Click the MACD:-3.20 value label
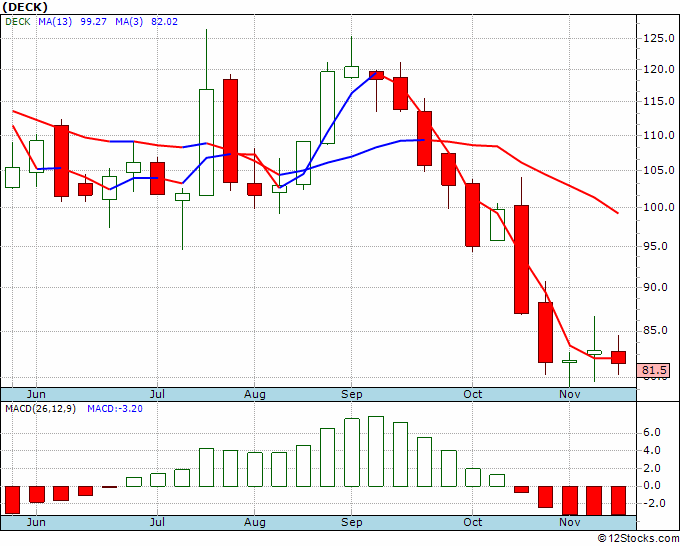Screen dimensions: 680x546 pyautogui.click(x=115, y=409)
